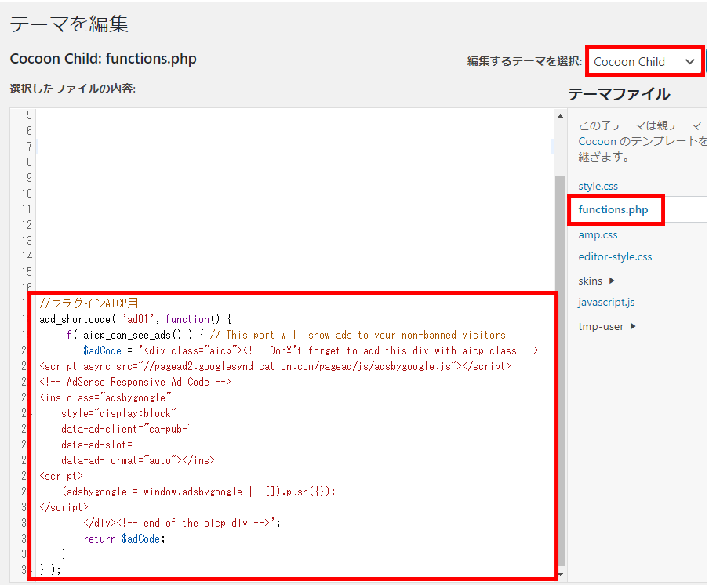Click the data-ad-client="ca-pub- line
The height and width of the screenshot is (588, 709).
[x=125, y=429]
